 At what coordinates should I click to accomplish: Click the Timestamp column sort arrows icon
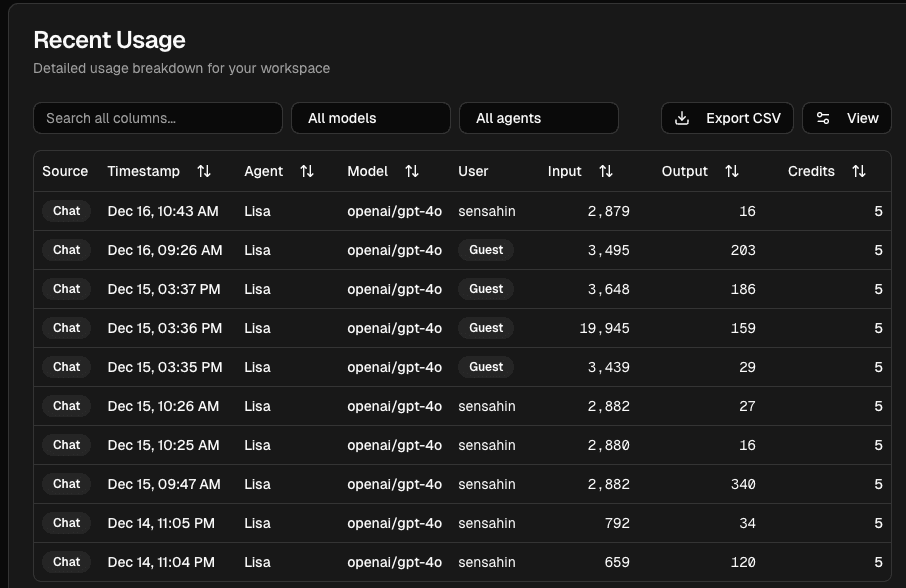pos(204,171)
